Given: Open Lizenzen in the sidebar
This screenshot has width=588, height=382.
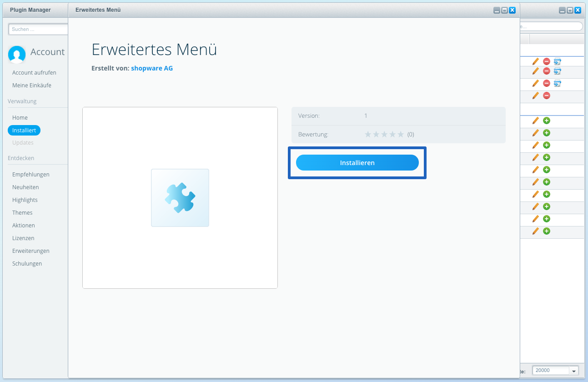Looking at the screenshot, I should [x=23, y=238].
